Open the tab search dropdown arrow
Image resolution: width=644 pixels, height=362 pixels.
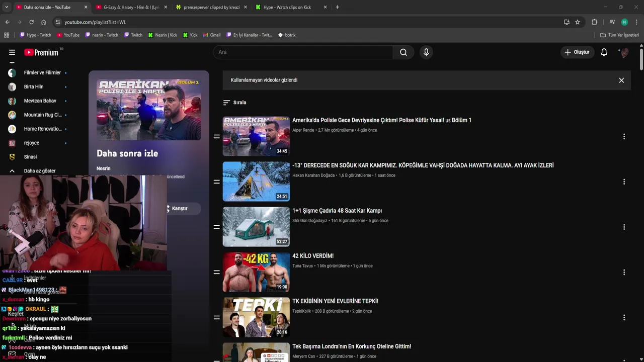pyautogui.click(x=6, y=7)
